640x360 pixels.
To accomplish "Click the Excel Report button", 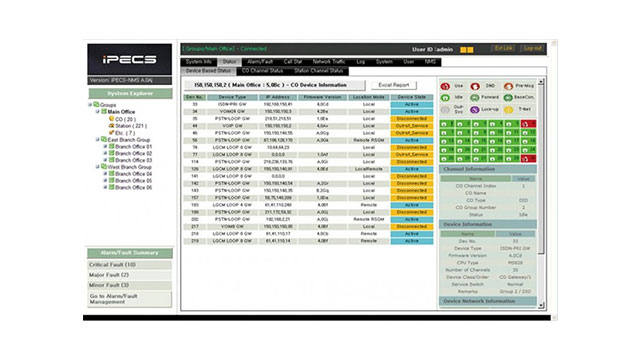I will tap(394, 85).
